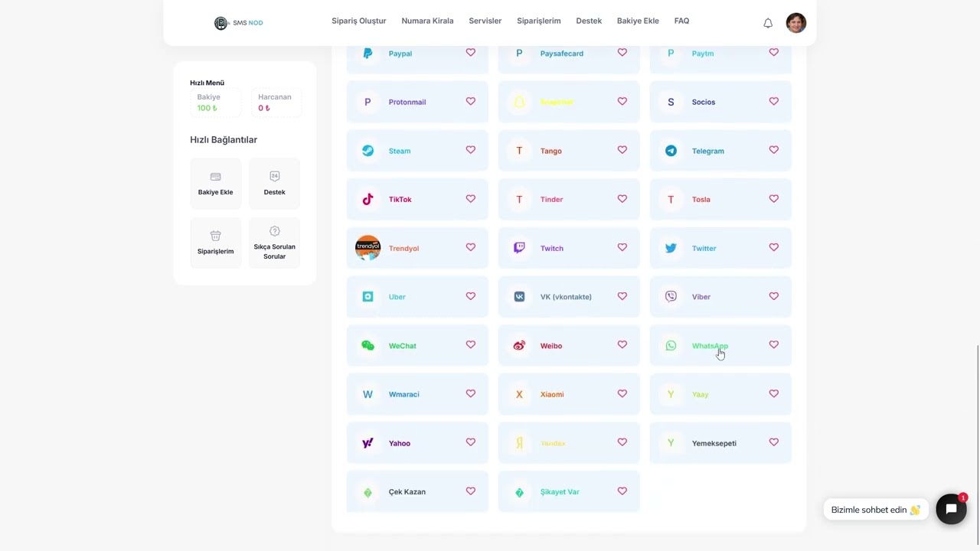The width and height of the screenshot is (980, 551).
Task: Toggle the heart on Socios
Action: [774, 101]
